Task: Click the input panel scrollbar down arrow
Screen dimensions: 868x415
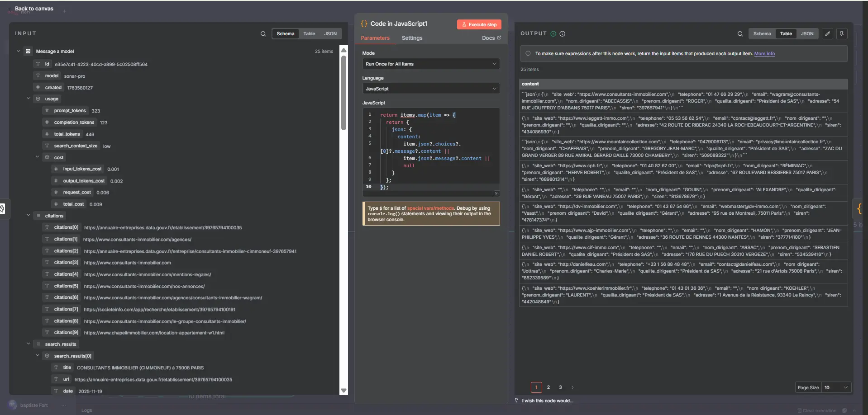Action: 343,391
